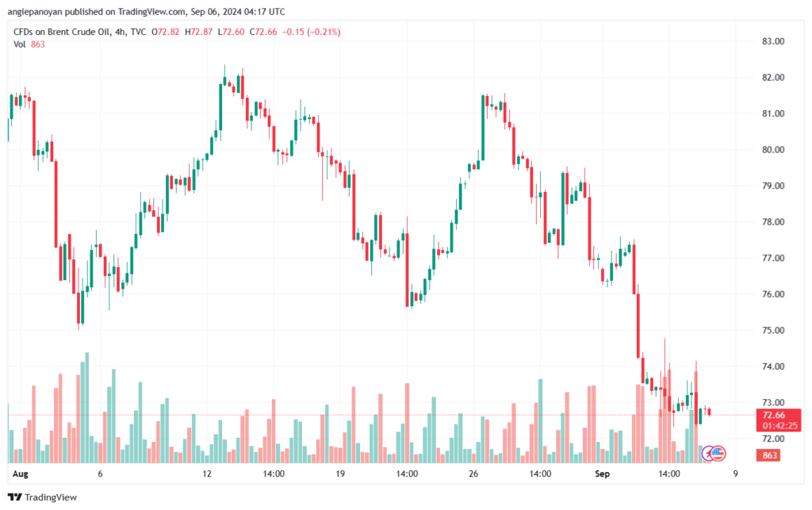Screen dimensions: 812x510
Task: Click the 26 date label on time axis
Action: (x=473, y=474)
